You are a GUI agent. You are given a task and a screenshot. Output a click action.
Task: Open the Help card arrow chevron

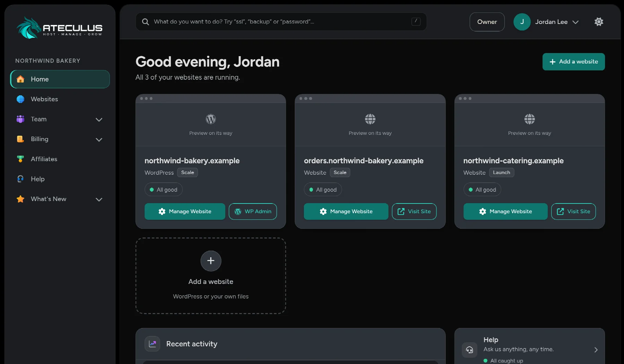coord(596,350)
